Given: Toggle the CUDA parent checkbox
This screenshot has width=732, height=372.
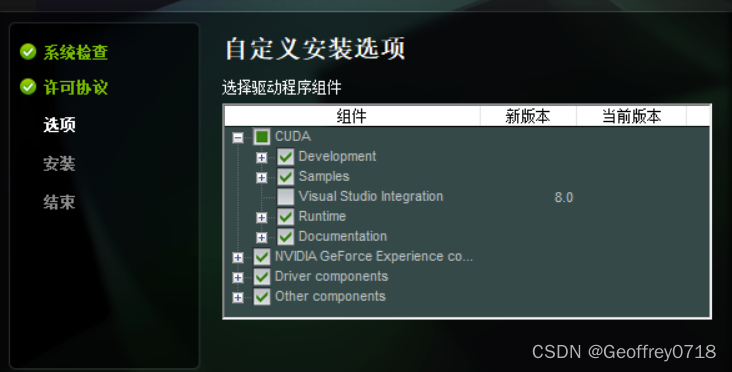Looking at the screenshot, I should [261, 137].
